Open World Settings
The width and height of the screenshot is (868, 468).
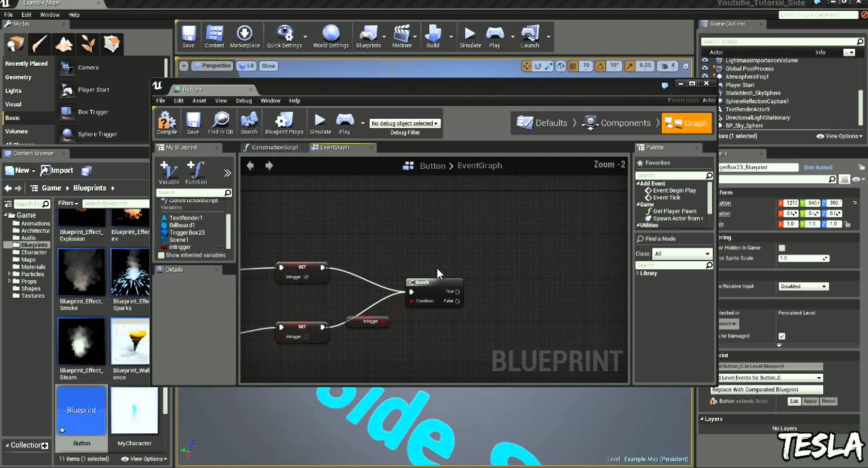pos(331,37)
